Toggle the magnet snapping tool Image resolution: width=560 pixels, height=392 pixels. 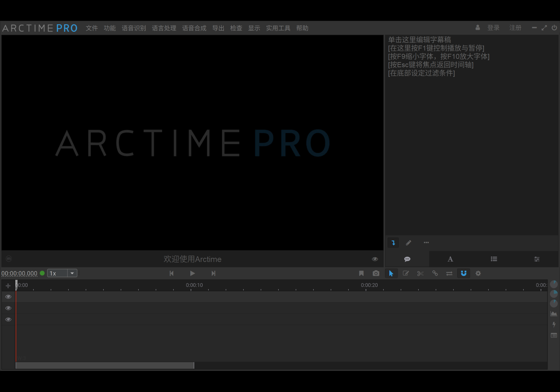pos(464,273)
